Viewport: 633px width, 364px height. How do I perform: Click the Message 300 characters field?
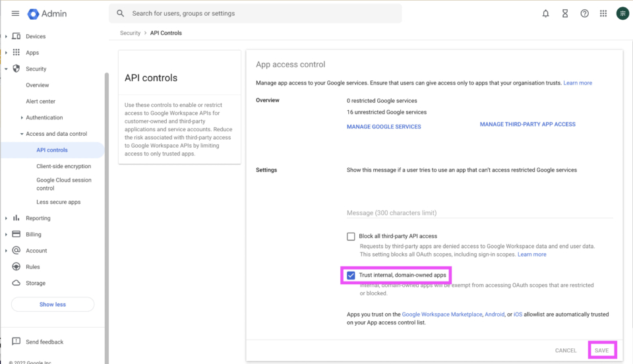(x=479, y=213)
